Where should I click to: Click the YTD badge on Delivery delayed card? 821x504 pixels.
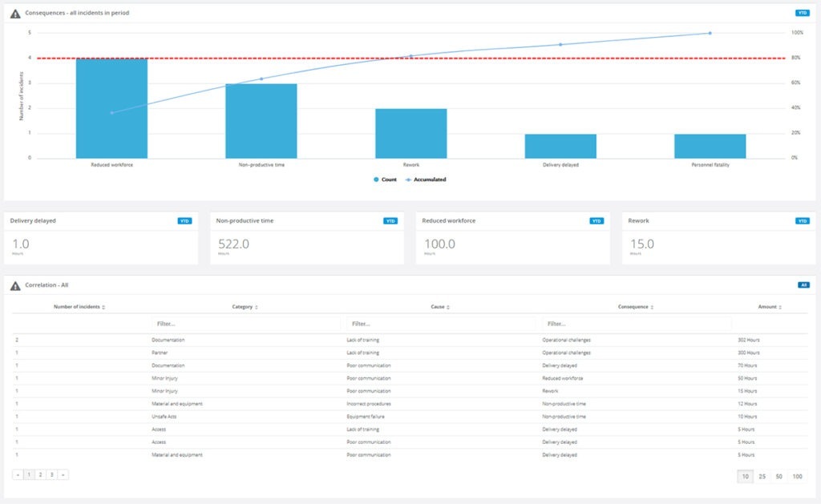pyautogui.click(x=183, y=220)
